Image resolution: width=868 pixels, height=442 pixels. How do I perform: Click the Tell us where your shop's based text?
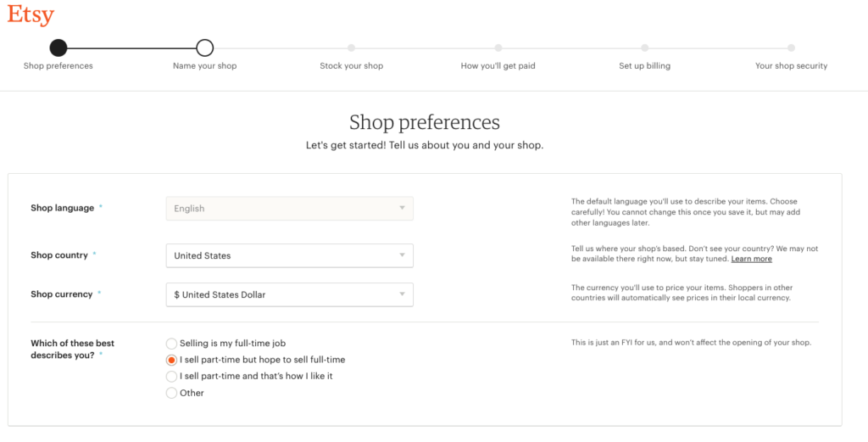tap(695, 254)
